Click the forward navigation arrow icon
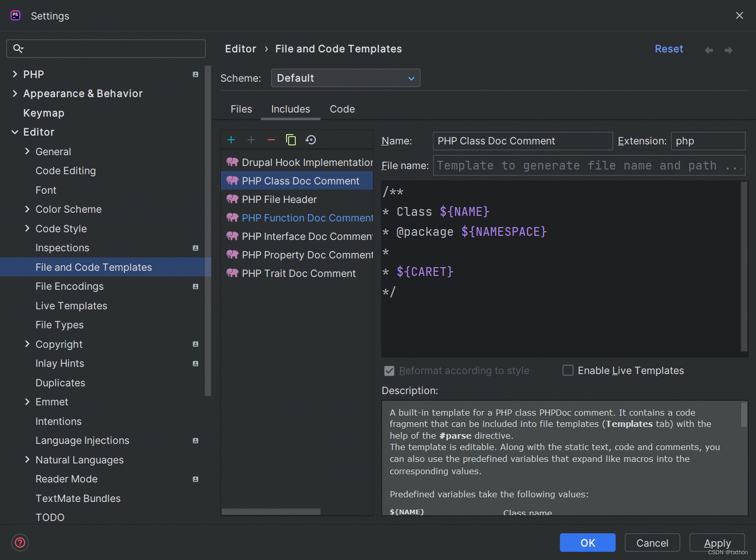 pyautogui.click(x=728, y=50)
